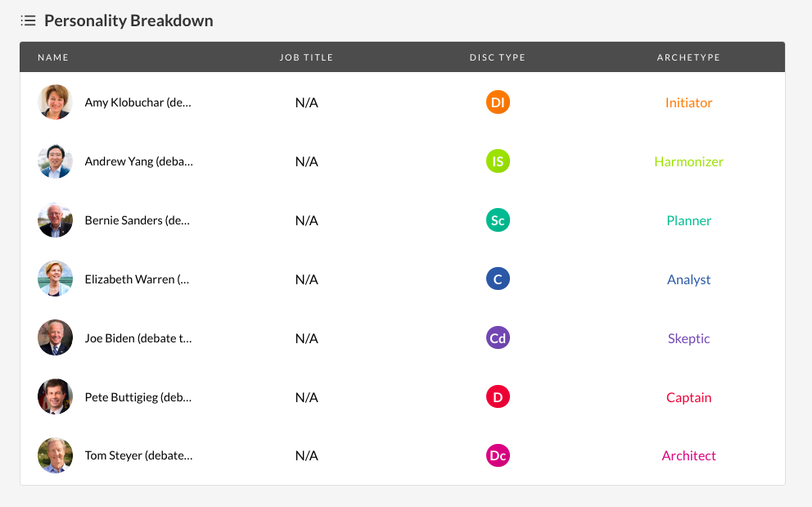Click the Archetype column header
The image size is (812, 507).
pyautogui.click(x=688, y=57)
